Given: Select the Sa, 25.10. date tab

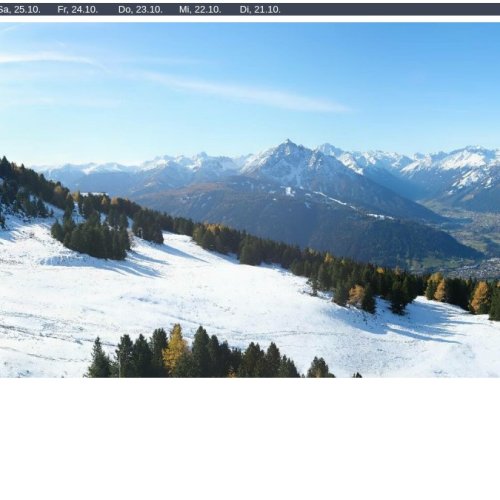Looking at the screenshot, I should click(20, 10).
